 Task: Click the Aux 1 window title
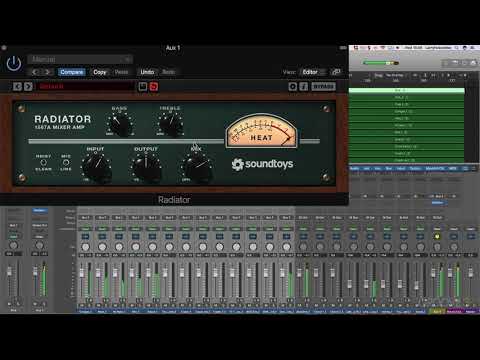(x=173, y=48)
